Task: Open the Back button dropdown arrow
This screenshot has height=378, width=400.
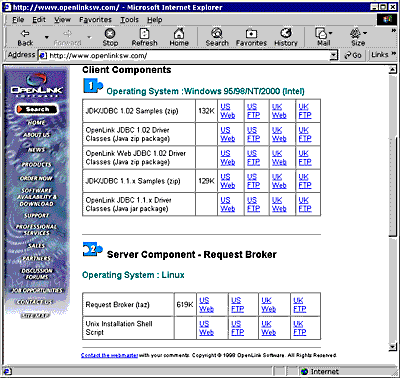Action: click(47, 37)
